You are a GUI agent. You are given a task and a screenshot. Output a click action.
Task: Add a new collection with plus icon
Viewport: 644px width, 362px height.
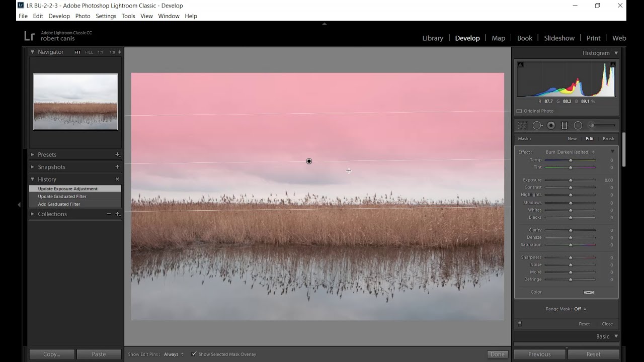pos(117,214)
